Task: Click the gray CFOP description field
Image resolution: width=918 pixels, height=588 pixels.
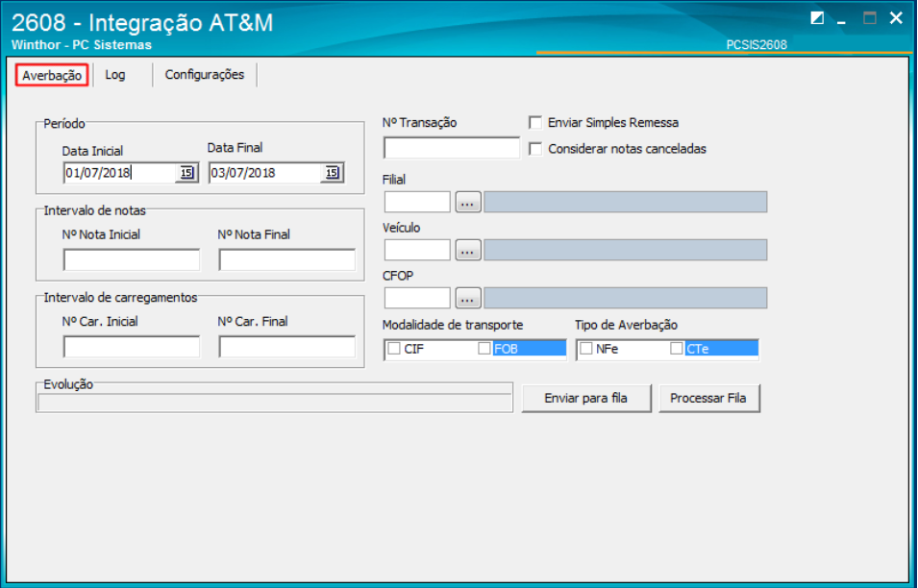Action: pyautogui.click(x=625, y=298)
